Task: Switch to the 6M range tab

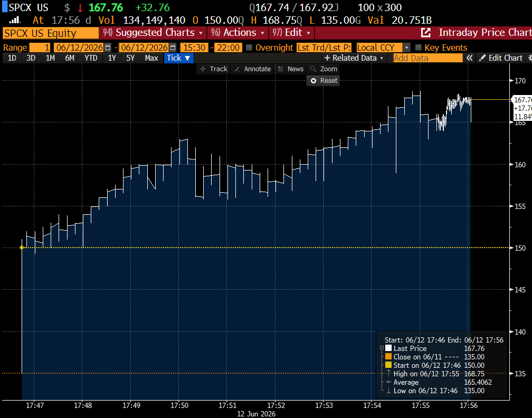Action: coord(70,58)
